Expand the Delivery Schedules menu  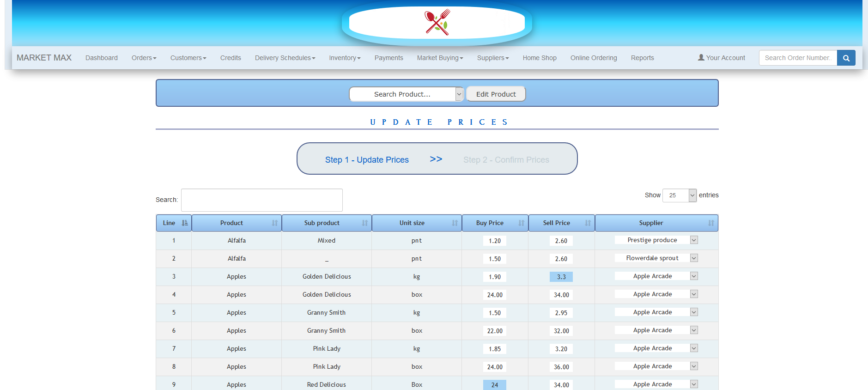(x=285, y=58)
